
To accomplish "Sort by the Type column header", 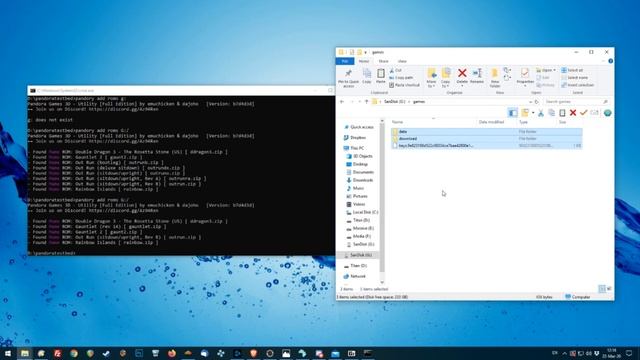I will click(524, 122).
